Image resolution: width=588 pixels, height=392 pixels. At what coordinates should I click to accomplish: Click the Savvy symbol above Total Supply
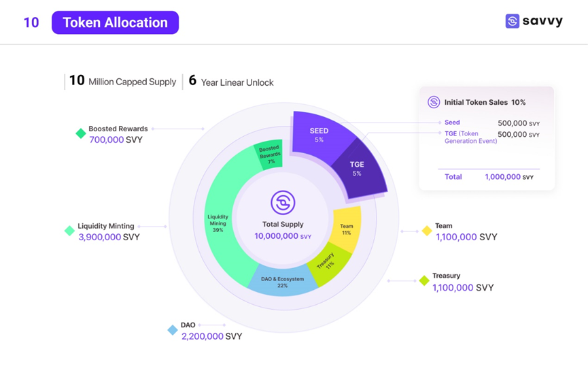click(283, 203)
